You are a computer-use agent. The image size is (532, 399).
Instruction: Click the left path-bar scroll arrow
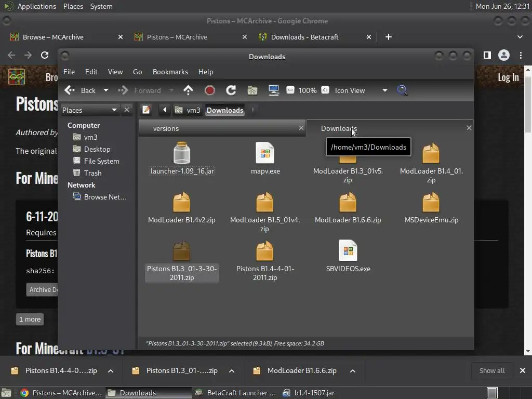[x=165, y=110]
